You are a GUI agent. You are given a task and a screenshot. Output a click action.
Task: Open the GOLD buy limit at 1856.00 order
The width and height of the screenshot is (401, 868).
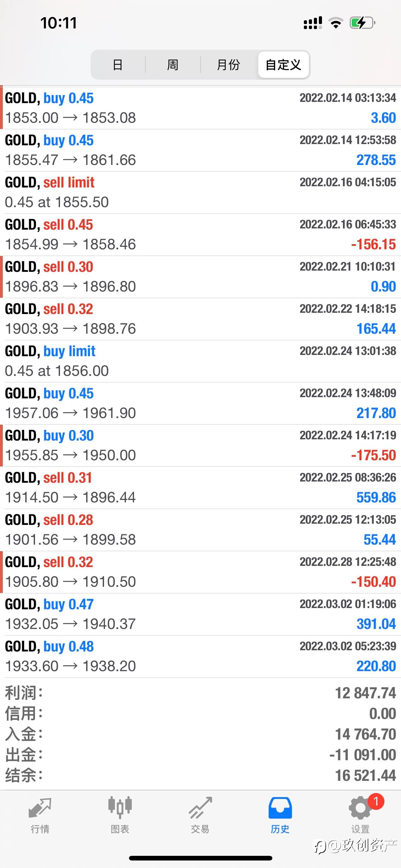point(200,361)
